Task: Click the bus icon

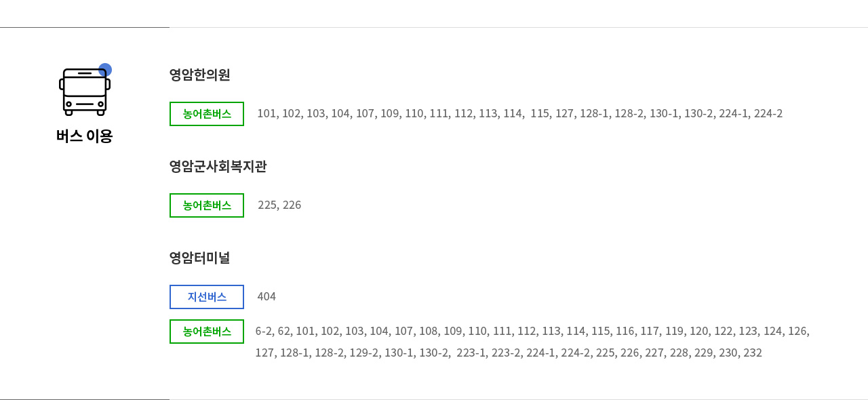Action: click(x=85, y=92)
